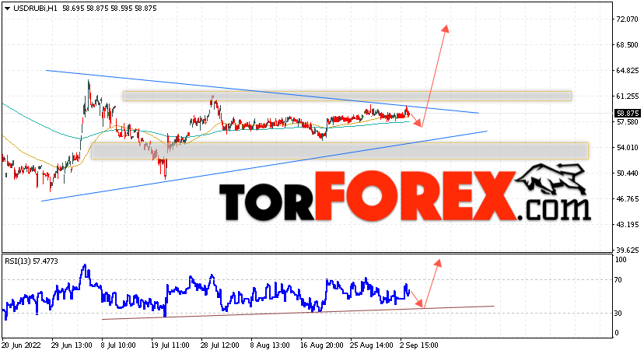Click the 8 Jul 10:00 time label
The image size is (644, 354).
pos(118,345)
